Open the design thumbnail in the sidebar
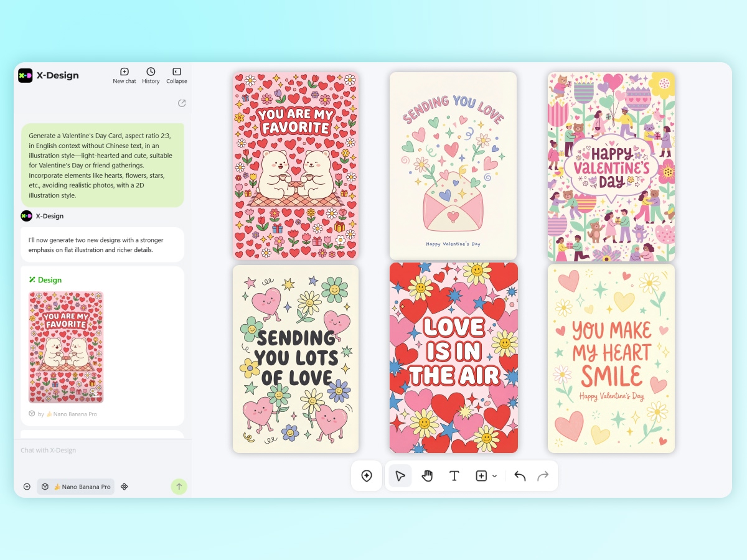 pyautogui.click(x=66, y=347)
